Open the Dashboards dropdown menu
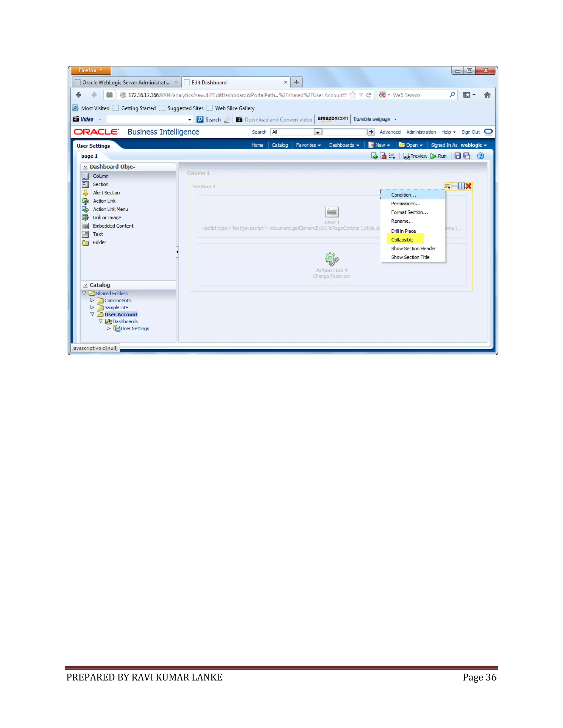The width and height of the screenshot is (563, 728). [344, 145]
